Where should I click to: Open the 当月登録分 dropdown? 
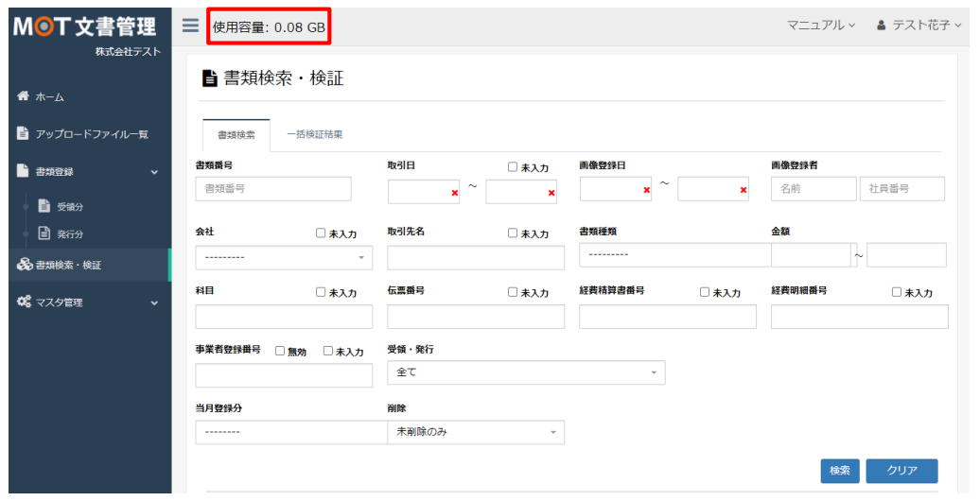click(291, 432)
